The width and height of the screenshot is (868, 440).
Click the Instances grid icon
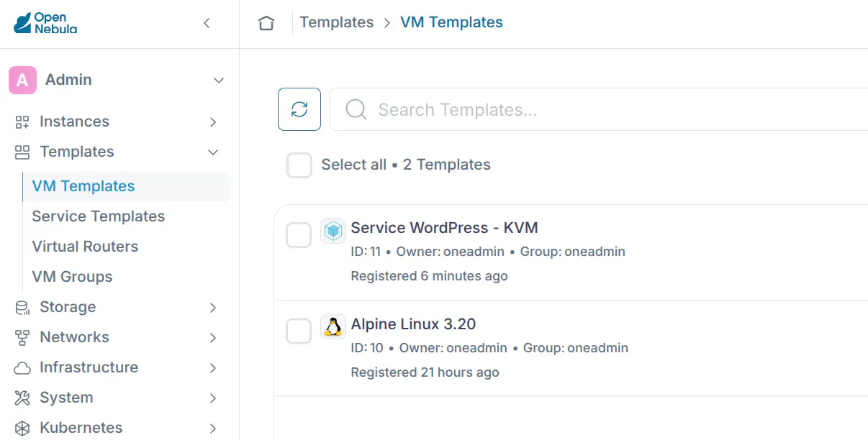pos(22,122)
